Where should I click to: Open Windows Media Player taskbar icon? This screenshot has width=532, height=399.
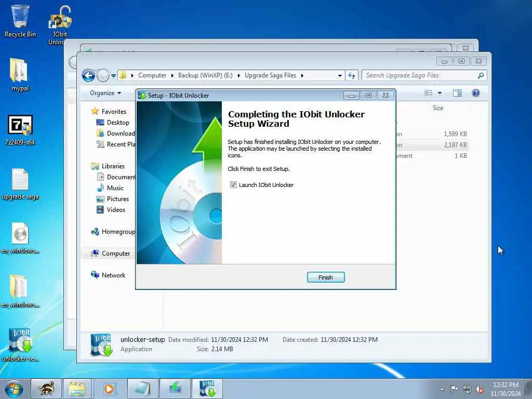click(x=109, y=389)
